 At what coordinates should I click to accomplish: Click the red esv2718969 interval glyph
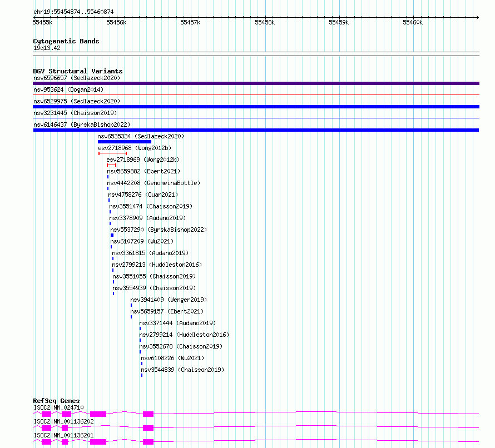(x=112, y=165)
